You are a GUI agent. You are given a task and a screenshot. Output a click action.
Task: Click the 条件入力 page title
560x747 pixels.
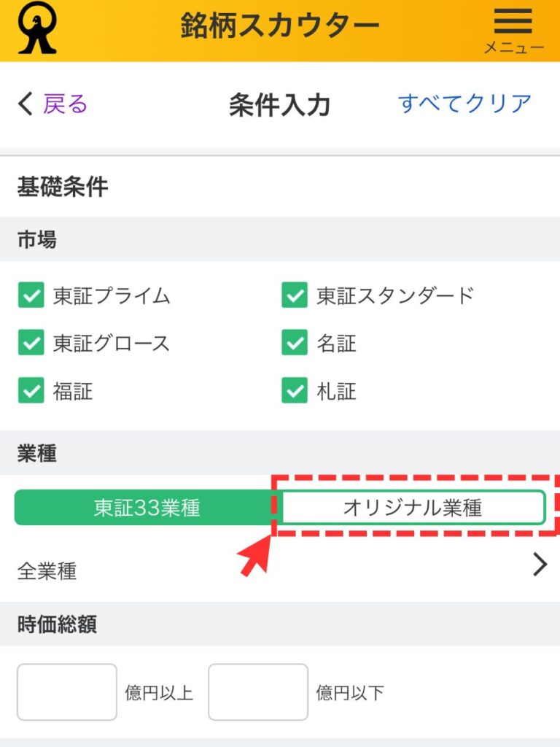tap(280, 105)
